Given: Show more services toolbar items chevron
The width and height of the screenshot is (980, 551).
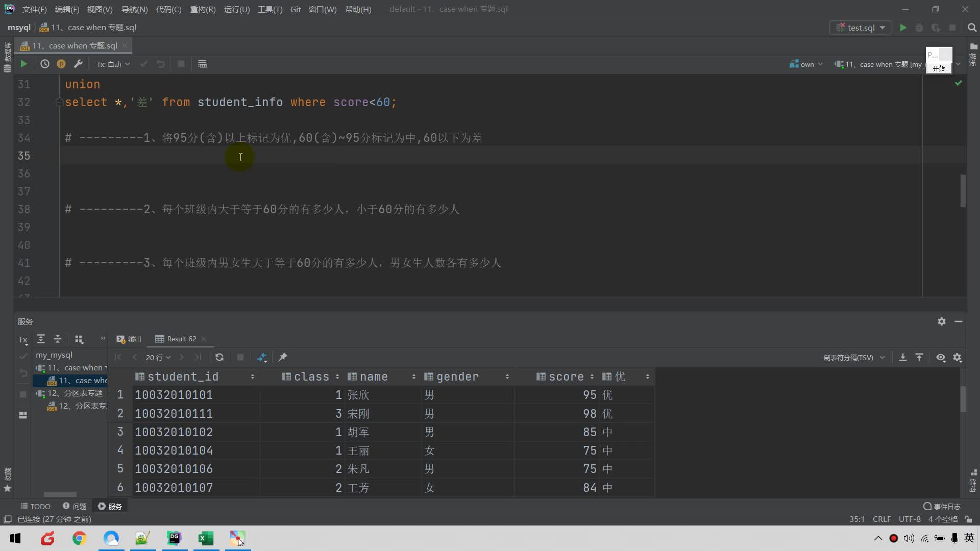Looking at the screenshot, I should point(103,338).
